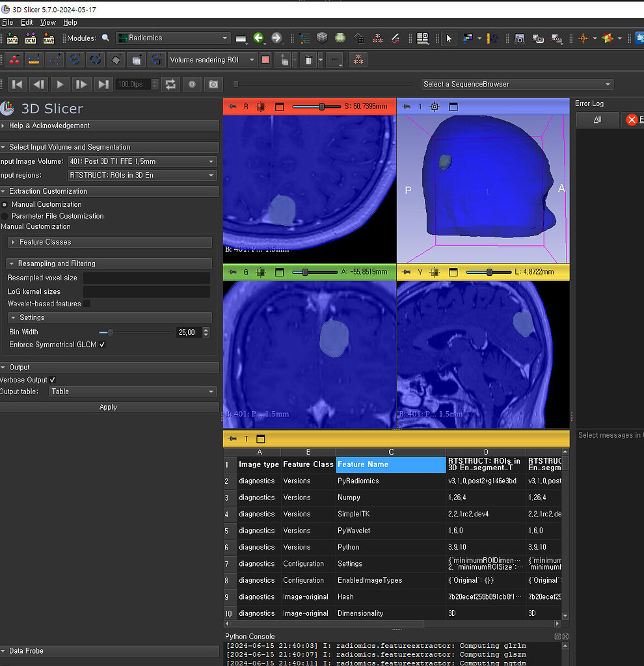Open the Input Image Volume dropdown
Image resolution: width=644 pixels, height=666 pixels.
pos(141,161)
